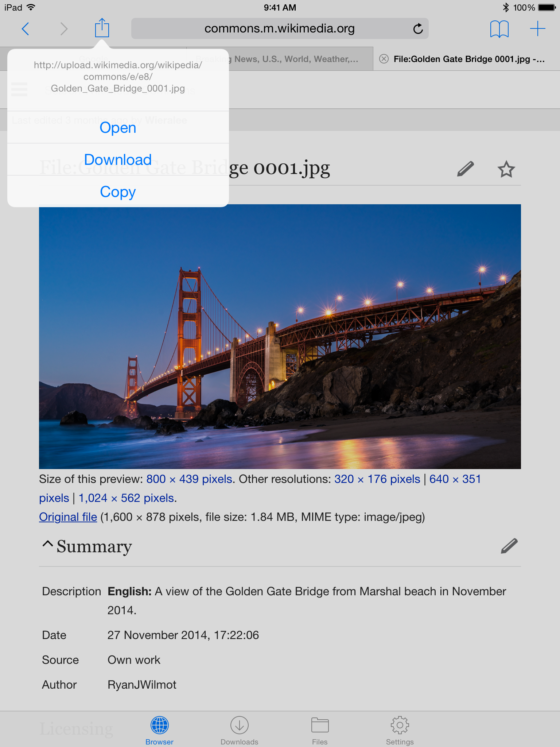The image size is (560, 747).
Task: Reload the page with the refresh icon
Action: pyautogui.click(x=418, y=28)
